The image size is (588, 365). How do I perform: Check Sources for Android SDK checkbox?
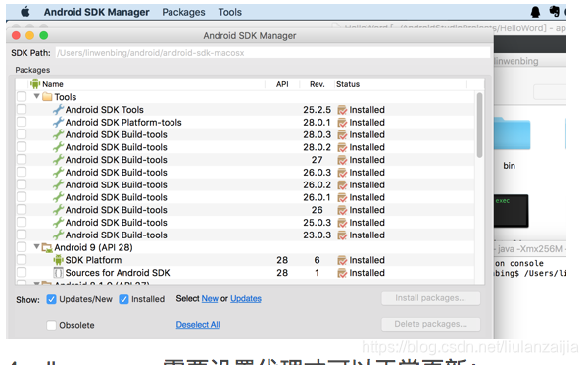point(22,272)
